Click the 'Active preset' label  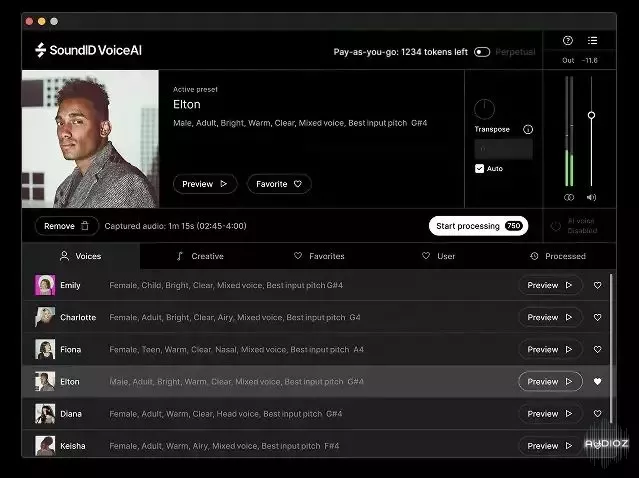click(195, 89)
